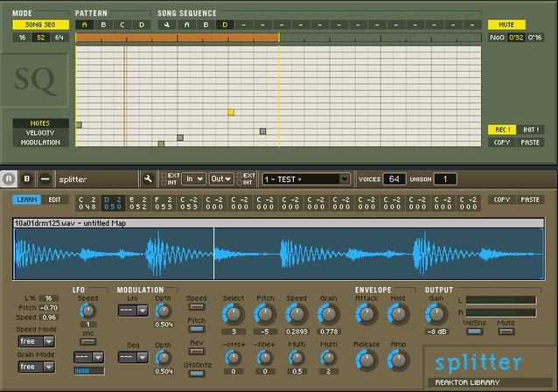This screenshot has width=558, height=392.
Task: Click the minus button next to B
Action: click(x=45, y=178)
